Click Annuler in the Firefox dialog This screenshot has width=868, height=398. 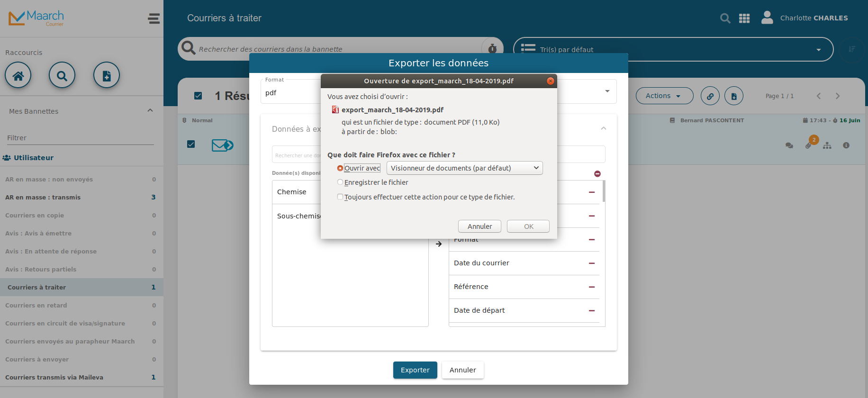pos(479,226)
